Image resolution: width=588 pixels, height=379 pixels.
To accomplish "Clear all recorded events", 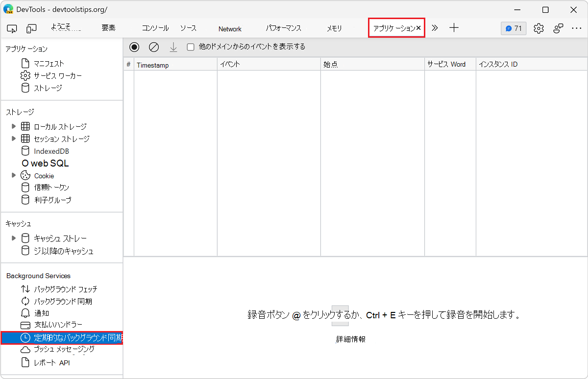I will [154, 47].
